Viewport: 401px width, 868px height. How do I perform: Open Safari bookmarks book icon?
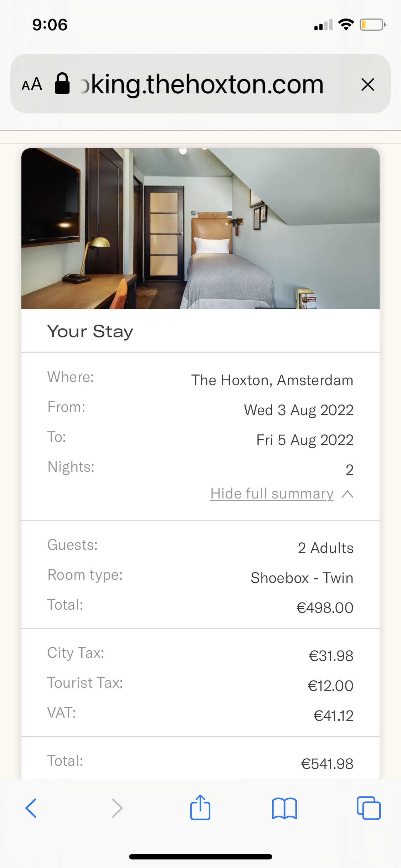point(284,808)
